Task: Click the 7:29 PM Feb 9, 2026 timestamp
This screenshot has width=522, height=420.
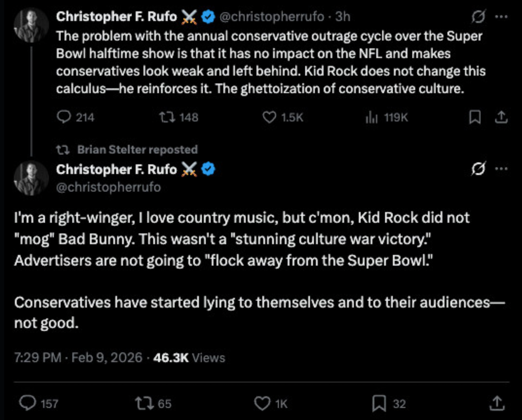Action: [x=78, y=358]
